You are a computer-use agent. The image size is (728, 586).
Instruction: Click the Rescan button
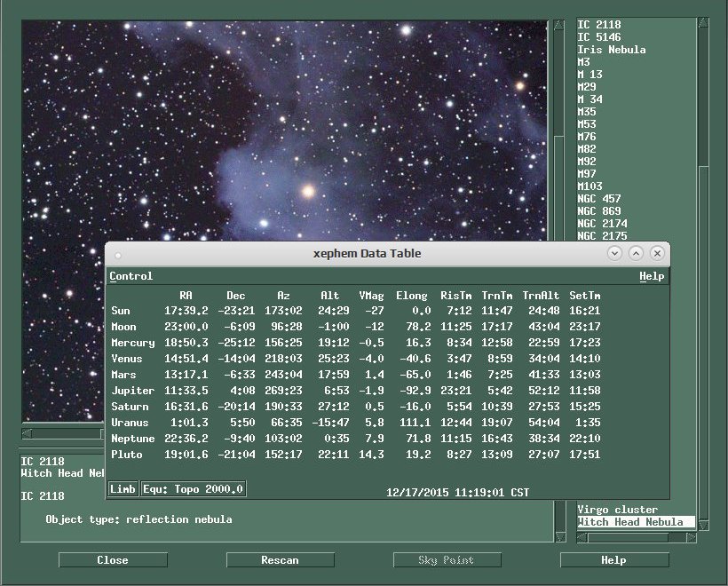click(280, 560)
